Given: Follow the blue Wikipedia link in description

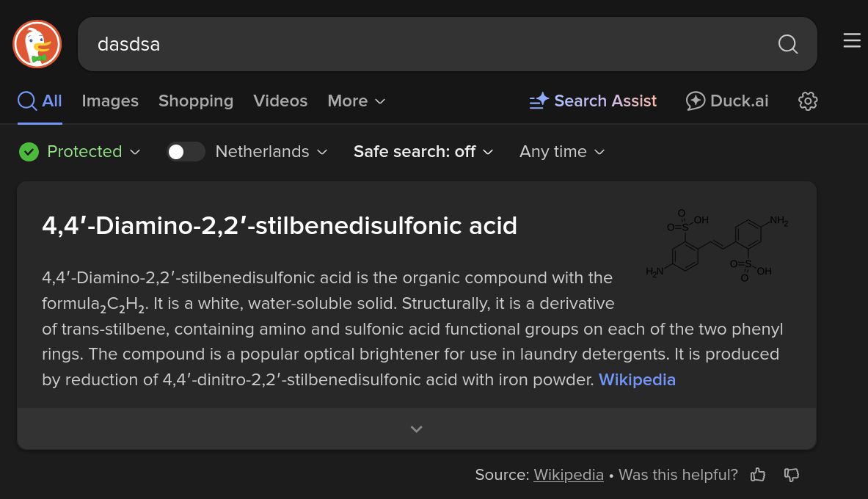Looking at the screenshot, I should [x=637, y=380].
